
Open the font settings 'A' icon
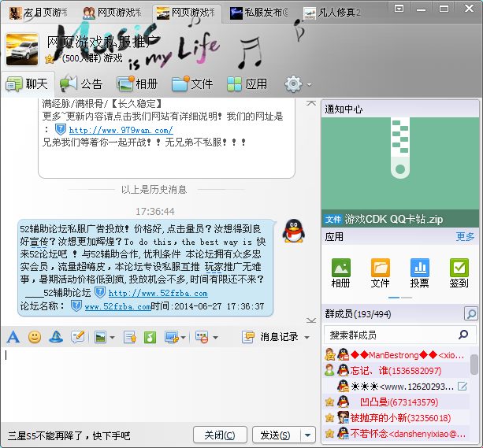coord(13,337)
